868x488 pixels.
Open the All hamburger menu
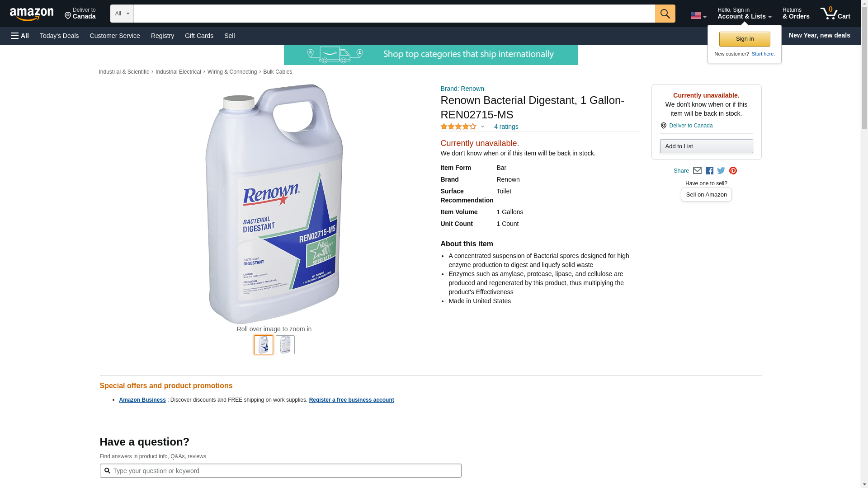(20, 36)
